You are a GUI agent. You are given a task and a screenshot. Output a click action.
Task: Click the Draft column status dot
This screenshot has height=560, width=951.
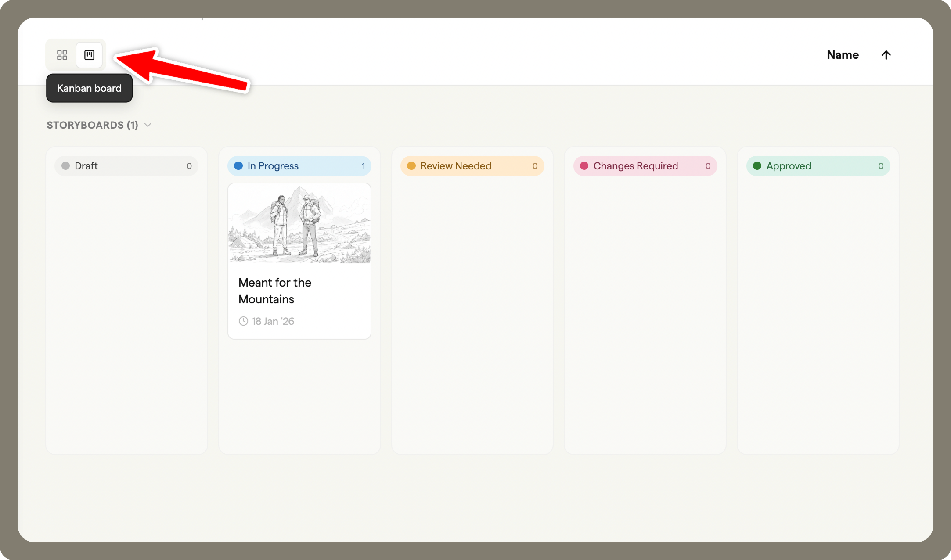pos(66,165)
